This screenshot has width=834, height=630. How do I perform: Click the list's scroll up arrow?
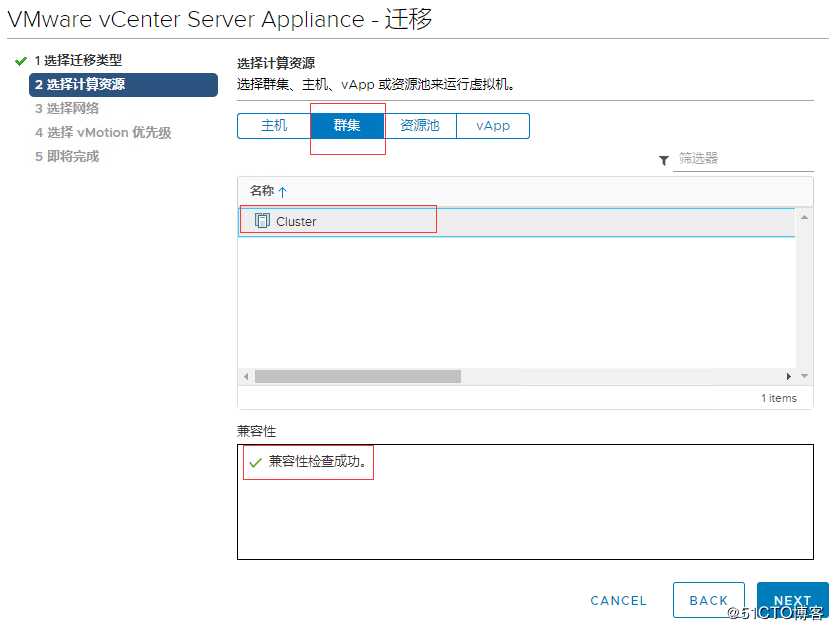coord(804,217)
